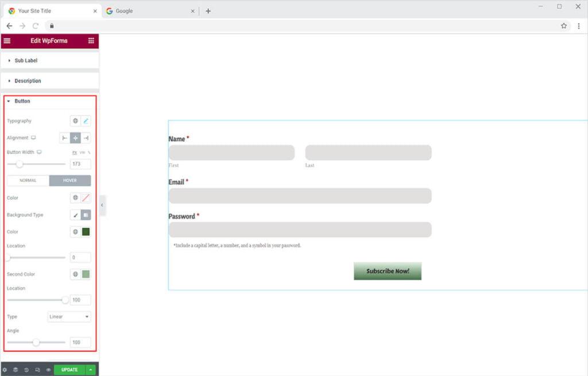Expand the Sub Label section
588x376 pixels.
(x=26, y=60)
